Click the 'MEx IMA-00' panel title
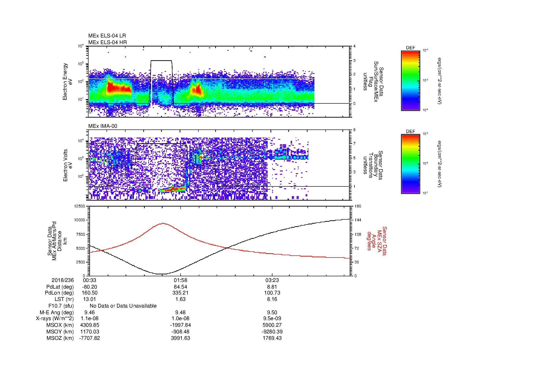 tap(103, 126)
